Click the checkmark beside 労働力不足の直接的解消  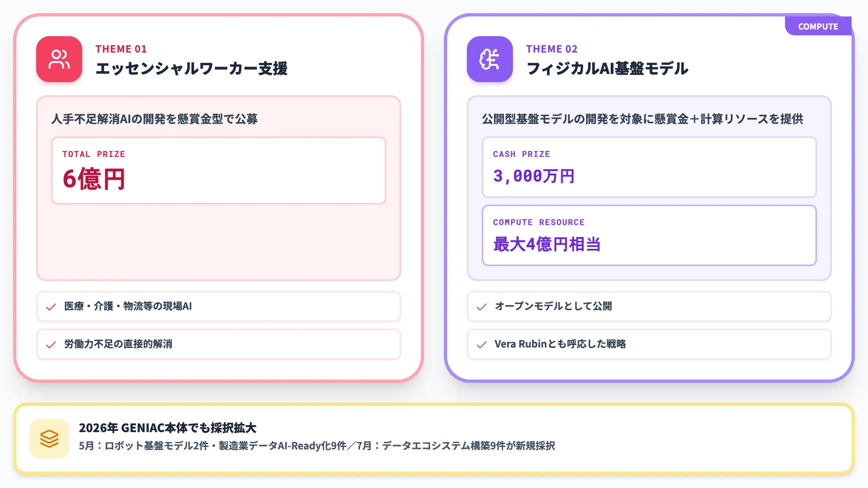(x=51, y=345)
